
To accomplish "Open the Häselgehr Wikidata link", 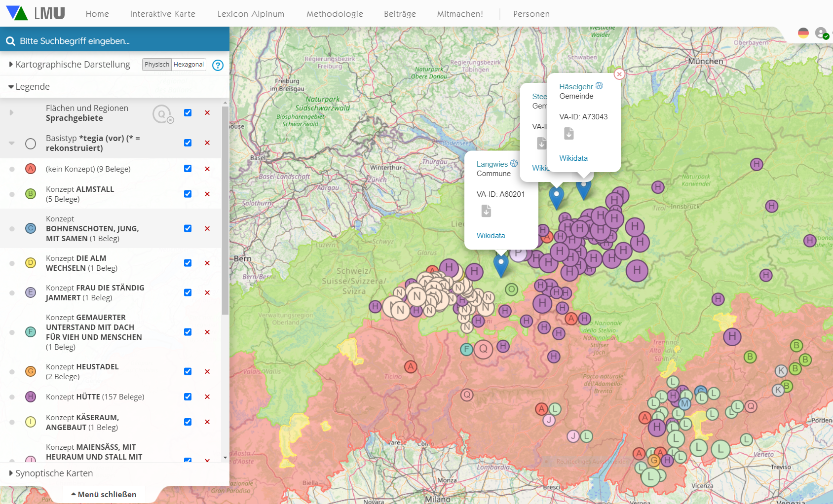I will point(573,158).
